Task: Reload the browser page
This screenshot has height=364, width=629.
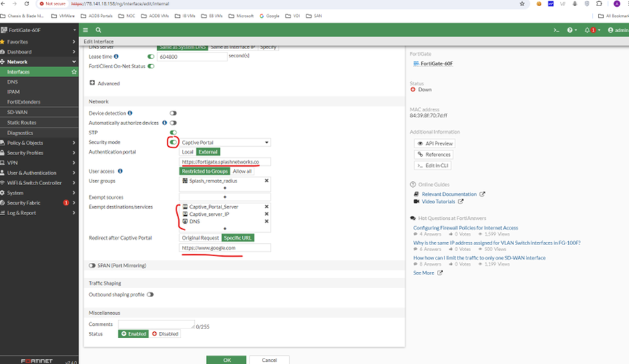Action: (x=27, y=3)
